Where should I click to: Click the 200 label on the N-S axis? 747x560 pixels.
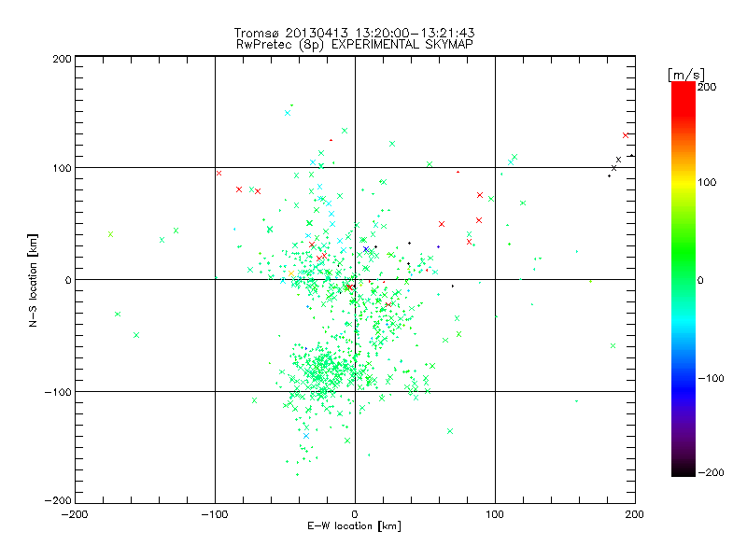point(62,59)
